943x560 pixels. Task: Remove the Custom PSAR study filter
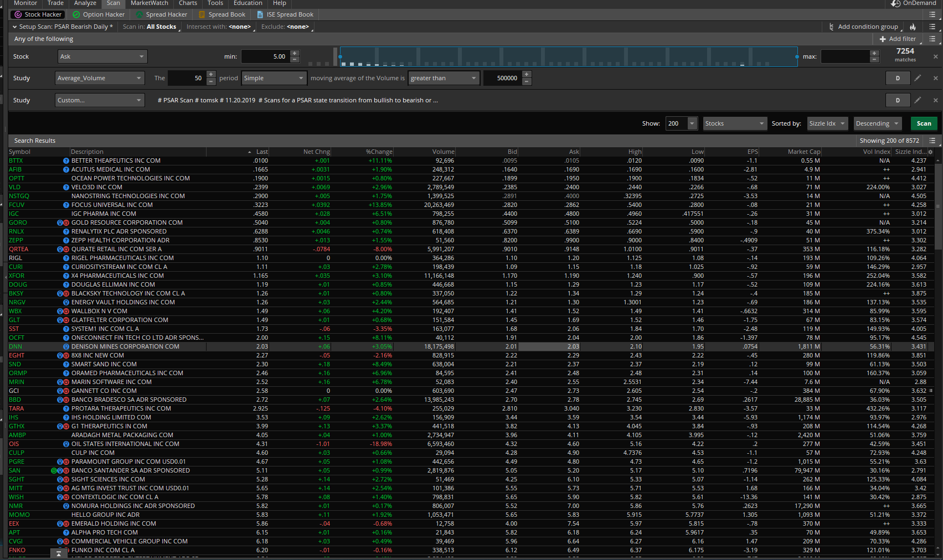[x=936, y=100]
